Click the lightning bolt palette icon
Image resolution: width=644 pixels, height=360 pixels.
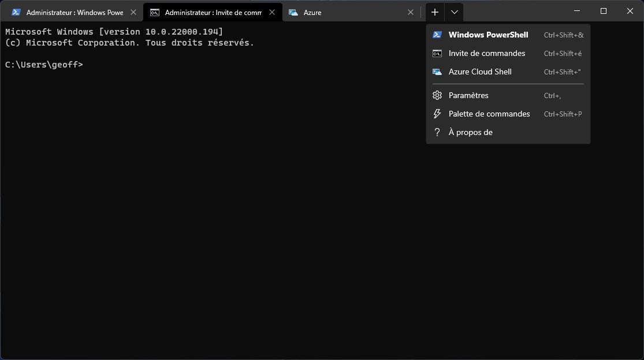437,114
